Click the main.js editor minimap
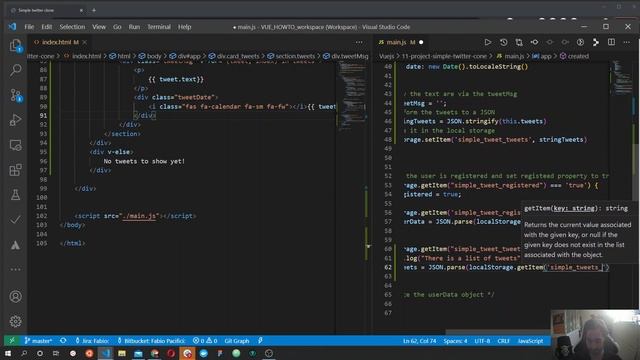 tap(622, 78)
